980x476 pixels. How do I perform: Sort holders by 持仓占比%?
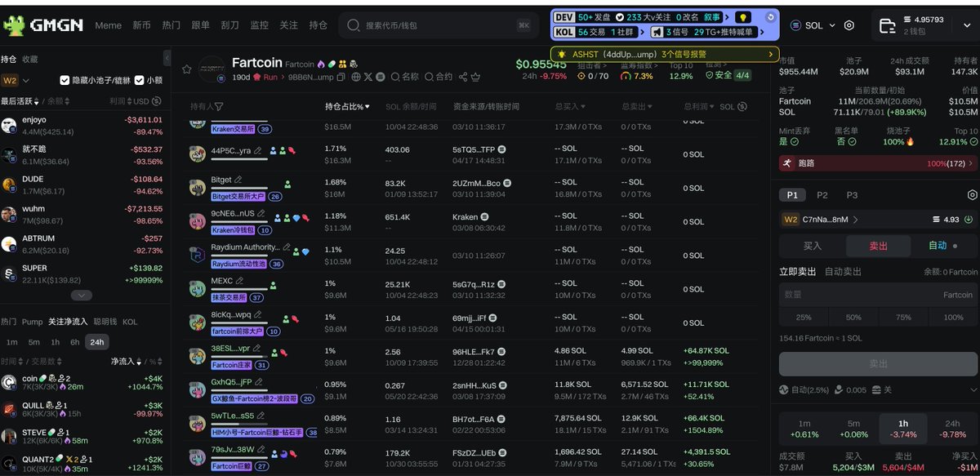pos(347,107)
